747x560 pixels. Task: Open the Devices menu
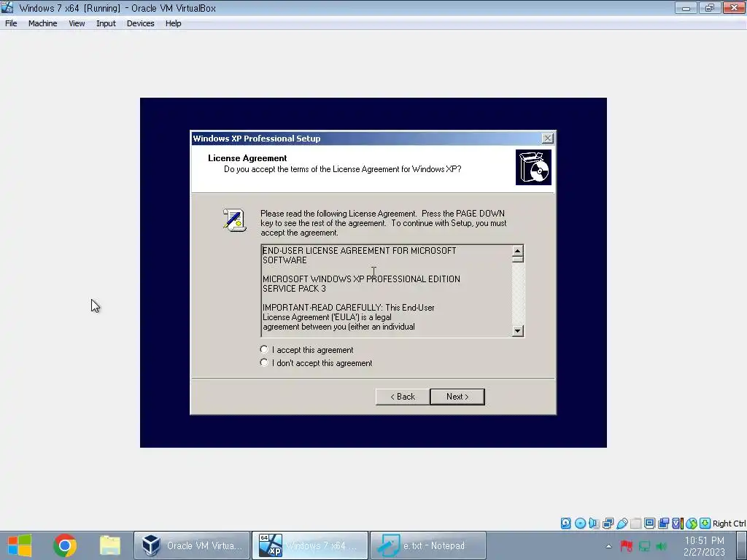(x=140, y=23)
